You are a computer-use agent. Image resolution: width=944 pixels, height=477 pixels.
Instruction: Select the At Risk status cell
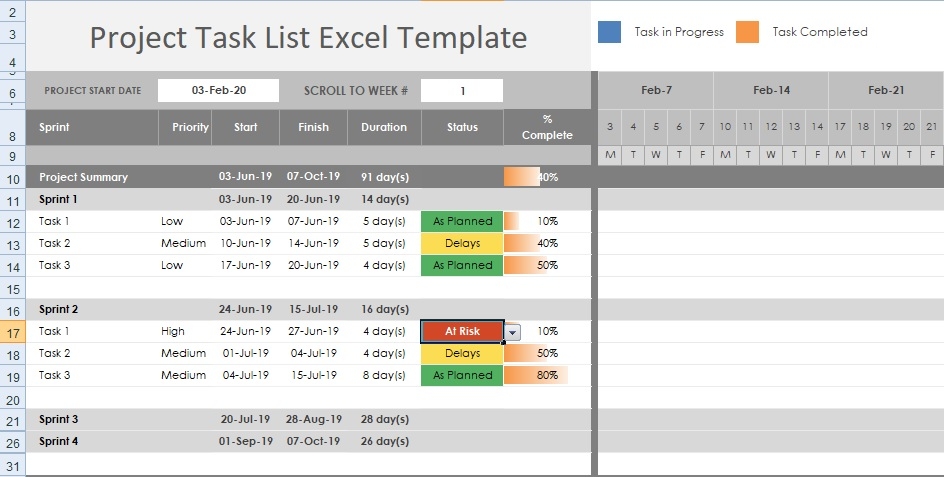click(462, 332)
